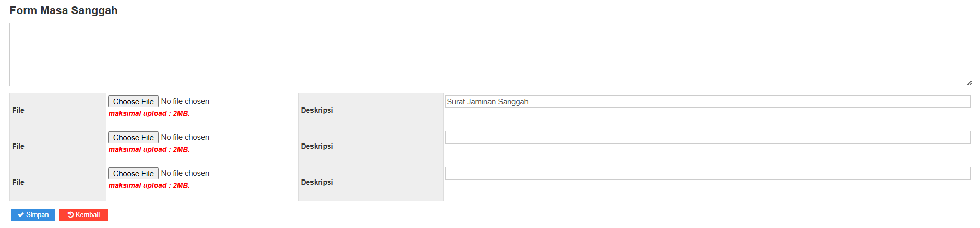The height and width of the screenshot is (228, 980).
Task: Click the large Form Masa Sanggah text area
Action: (x=491, y=54)
